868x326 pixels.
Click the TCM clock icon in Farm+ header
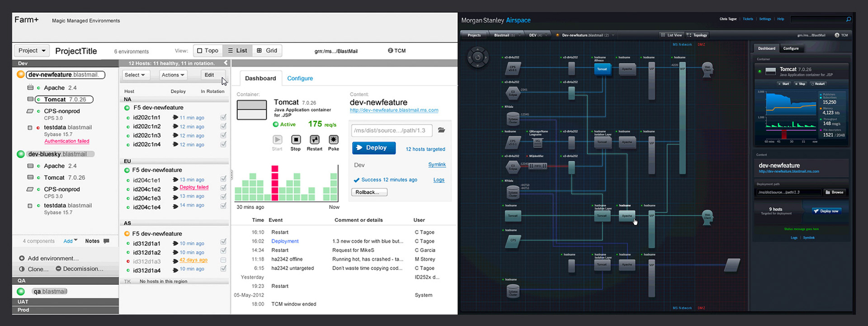[x=390, y=50]
